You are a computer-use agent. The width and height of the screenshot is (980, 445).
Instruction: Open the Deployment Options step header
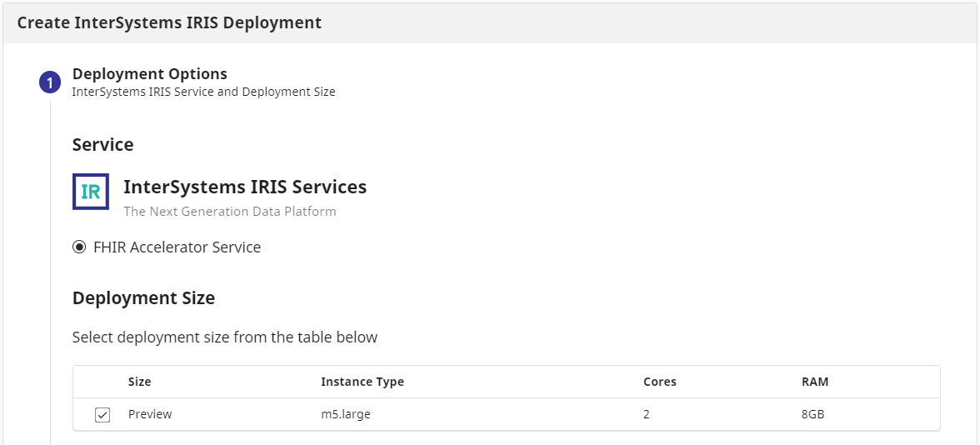149,74
